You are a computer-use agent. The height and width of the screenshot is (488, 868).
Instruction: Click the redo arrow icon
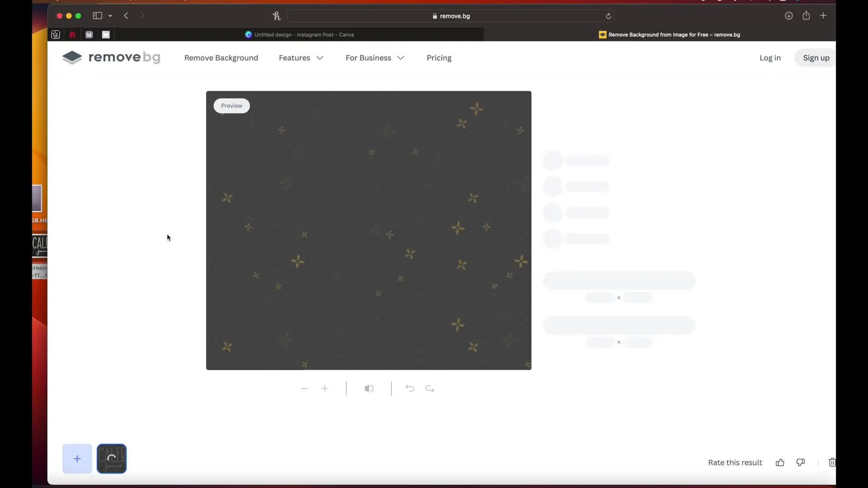tap(430, 389)
